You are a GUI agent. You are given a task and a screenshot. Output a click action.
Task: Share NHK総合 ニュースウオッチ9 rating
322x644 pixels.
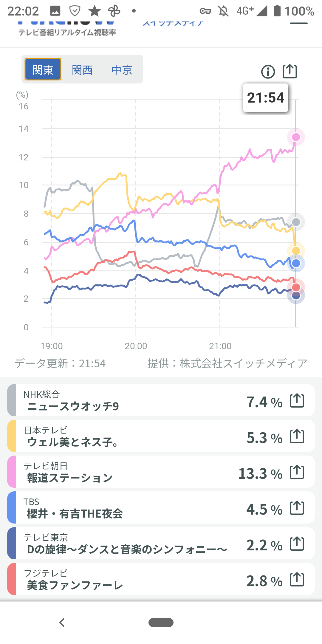(x=297, y=401)
